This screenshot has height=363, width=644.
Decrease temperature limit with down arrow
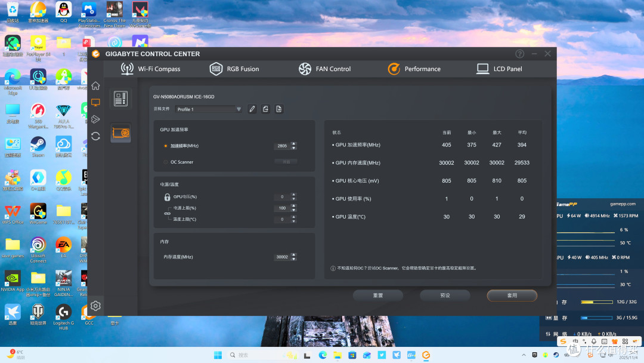click(x=293, y=221)
